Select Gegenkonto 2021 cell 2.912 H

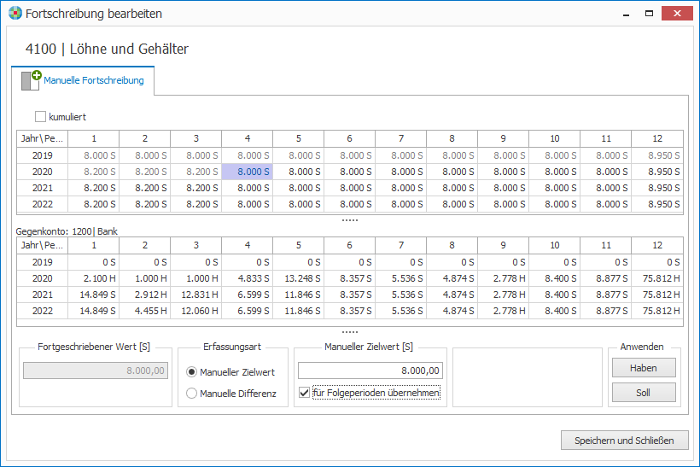coord(145,295)
